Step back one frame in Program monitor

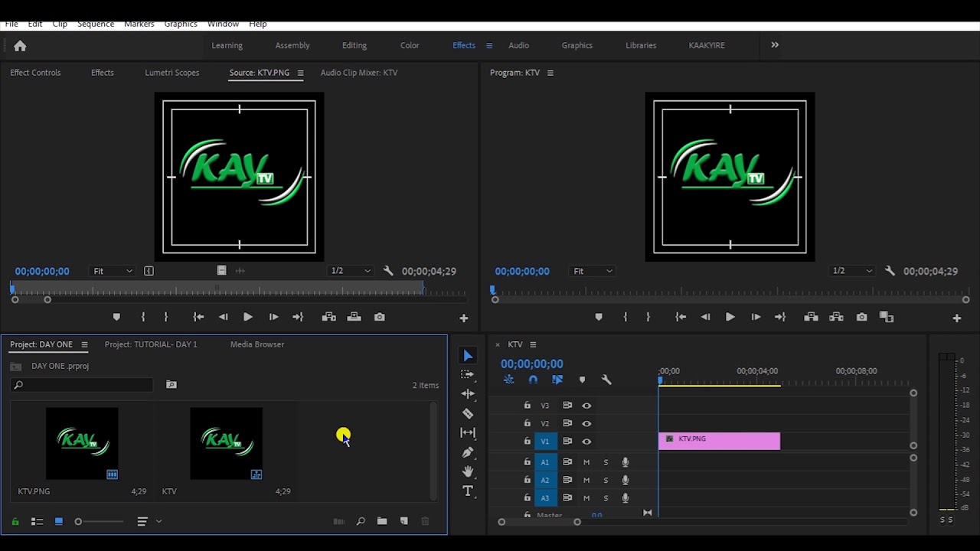[x=705, y=317]
